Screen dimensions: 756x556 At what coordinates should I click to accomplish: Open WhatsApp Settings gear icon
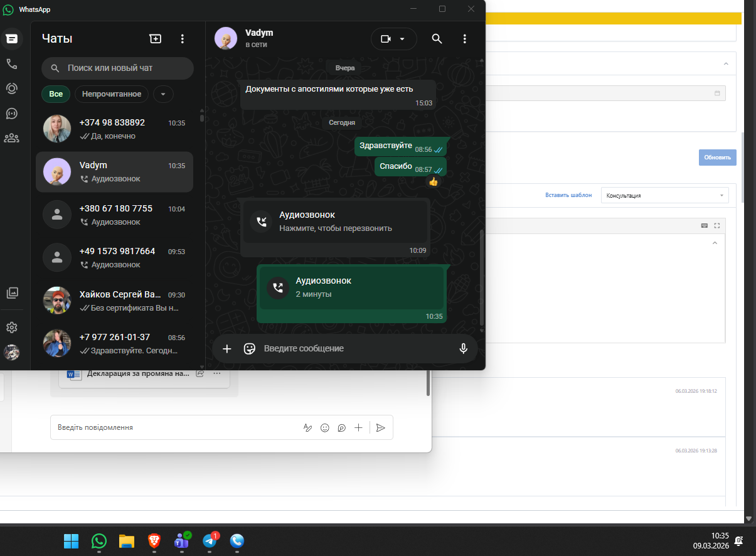[x=12, y=328]
